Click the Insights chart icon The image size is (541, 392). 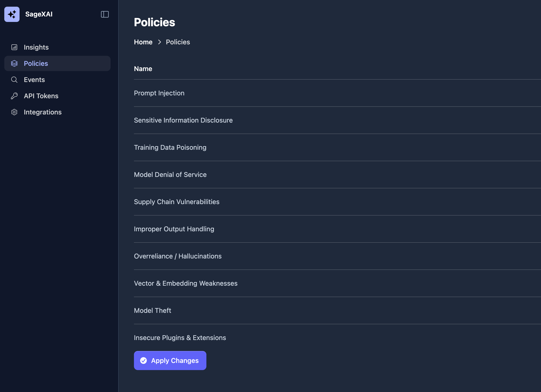pos(14,47)
